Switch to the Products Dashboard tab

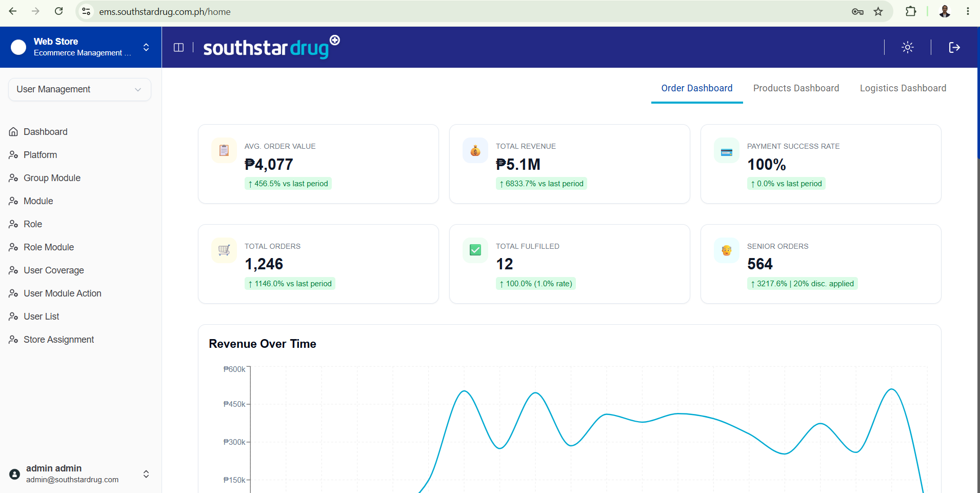click(796, 88)
